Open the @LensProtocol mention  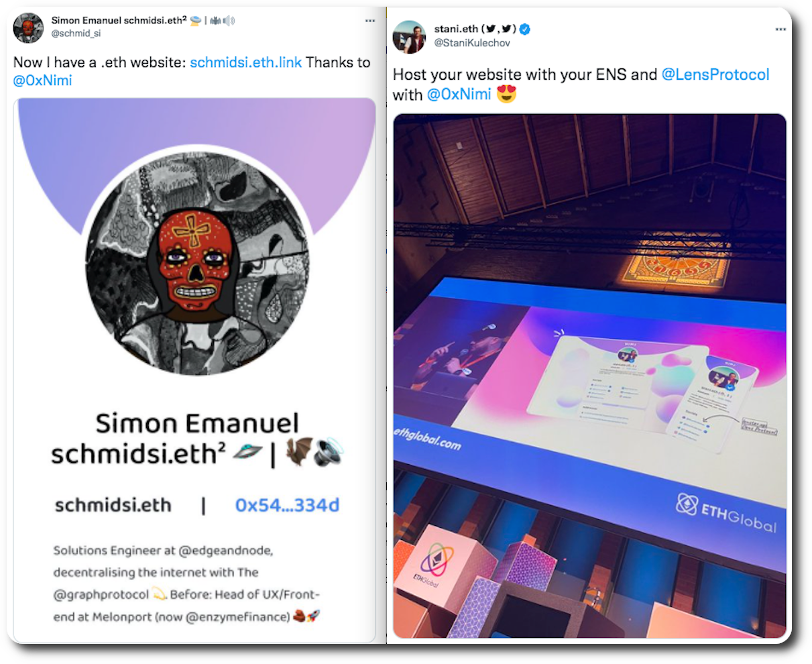715,74
